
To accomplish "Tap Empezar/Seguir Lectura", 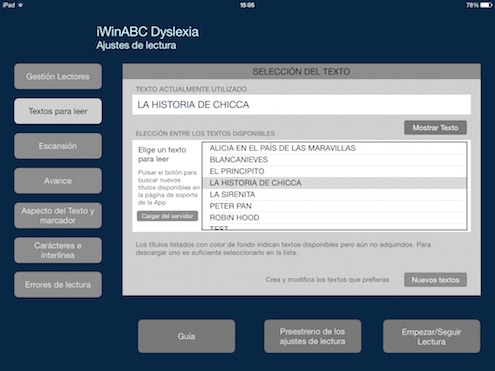I will pyautogui.click(x=431, y=336).
